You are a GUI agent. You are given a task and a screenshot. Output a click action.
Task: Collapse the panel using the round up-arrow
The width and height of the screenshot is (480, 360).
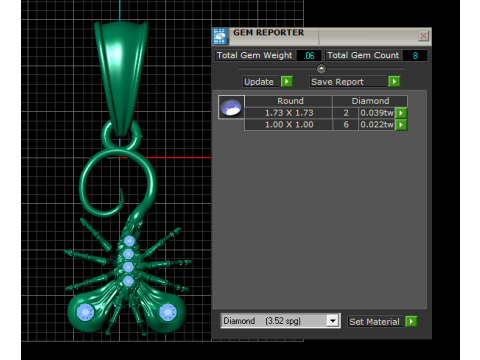point(321,69)
